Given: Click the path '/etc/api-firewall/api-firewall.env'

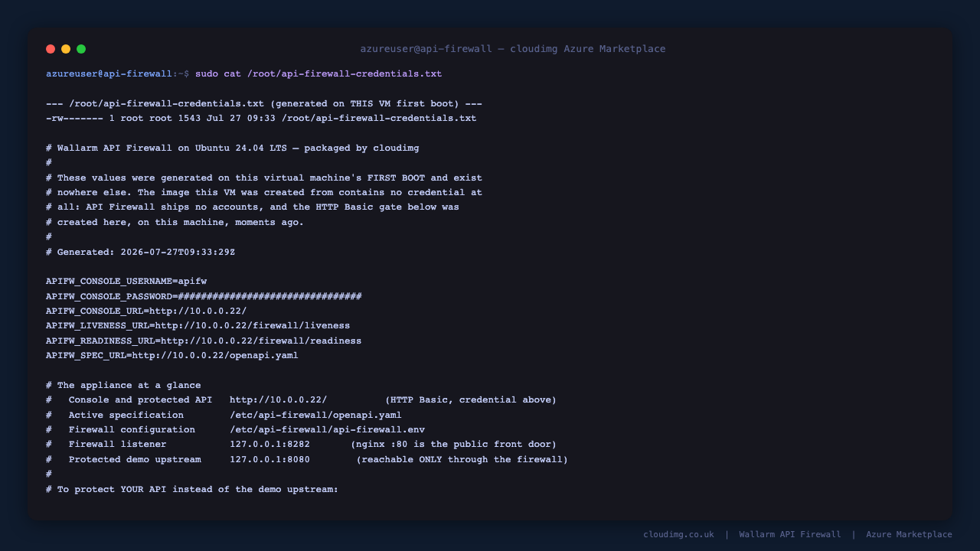Looking at the screenshot, I should 327,430.
